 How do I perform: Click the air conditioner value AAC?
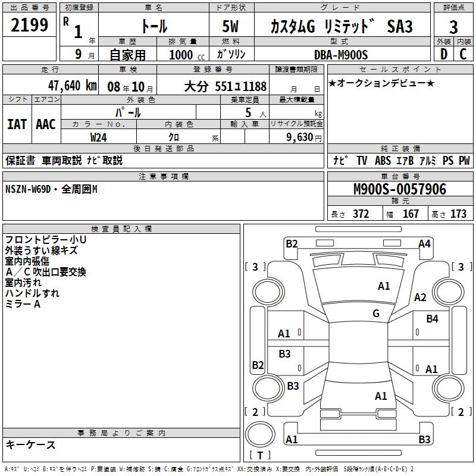[46, 124]
